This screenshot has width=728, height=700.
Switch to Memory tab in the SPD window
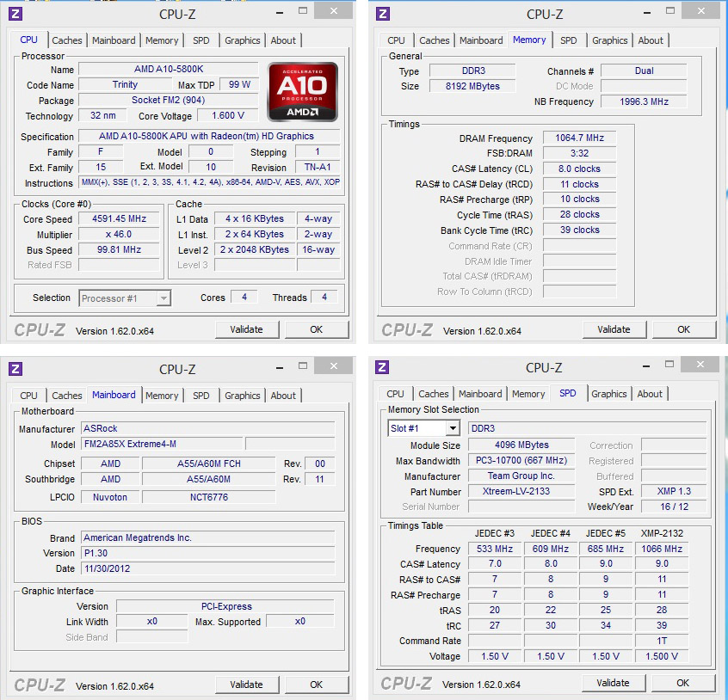[528, 394]
